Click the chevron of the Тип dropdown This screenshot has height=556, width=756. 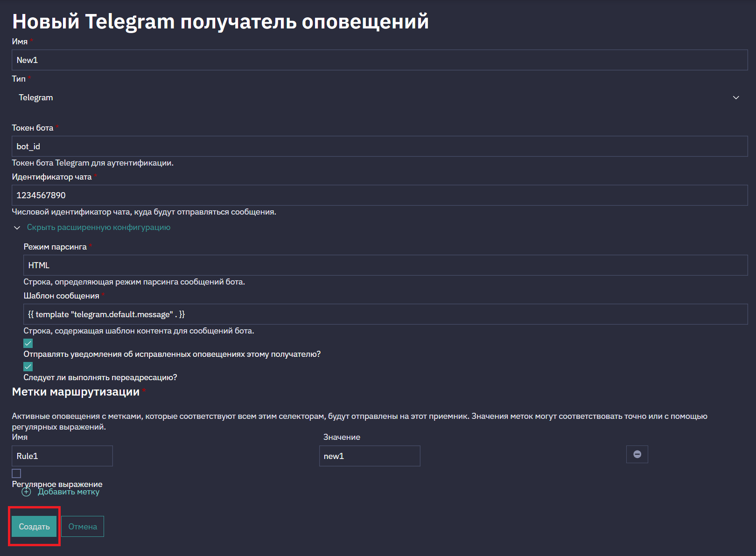click(736, 97)
